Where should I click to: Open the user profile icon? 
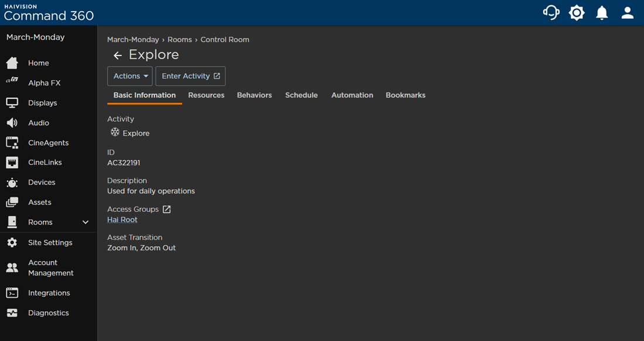click(628, 13)
